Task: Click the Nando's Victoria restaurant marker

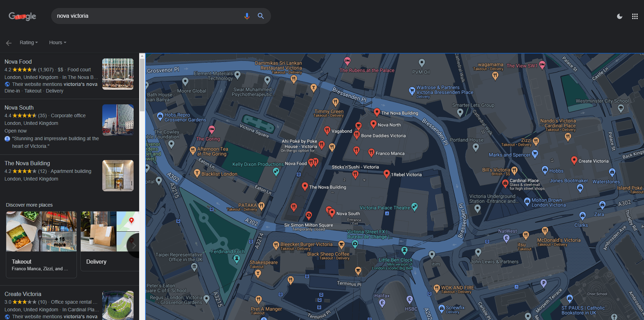Action: click(x=568, y=137)
